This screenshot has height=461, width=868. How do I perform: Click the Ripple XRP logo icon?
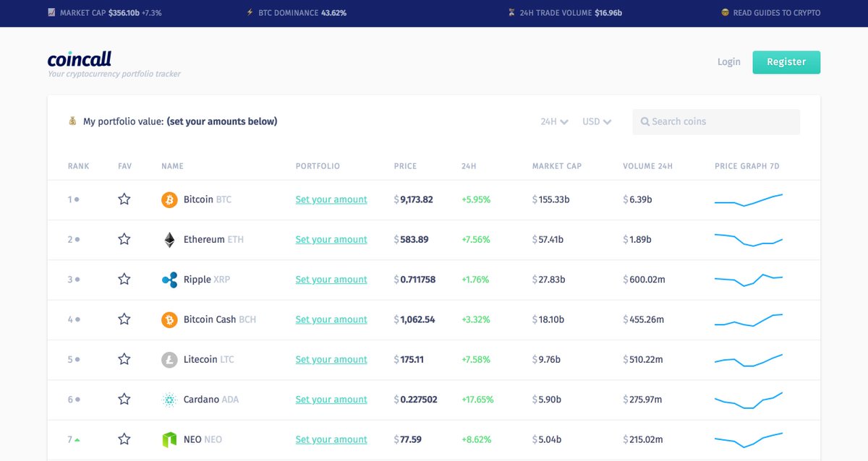click(169, 280)
